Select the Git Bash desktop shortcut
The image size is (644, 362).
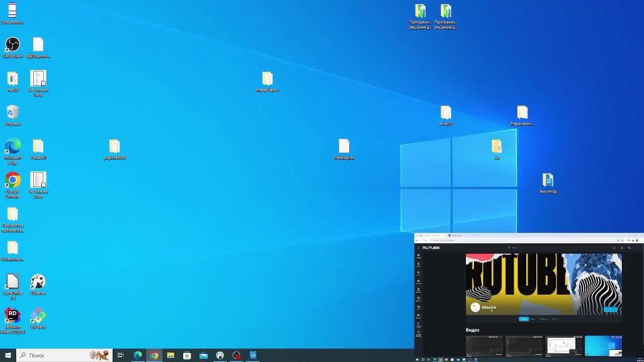(38, 318)
